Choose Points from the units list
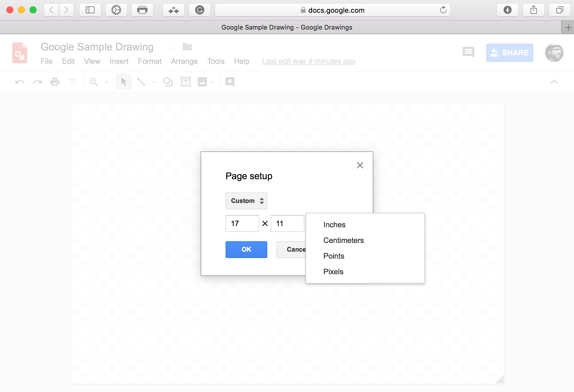This screenshot has height=392, width=574. [x=334, y=256]
